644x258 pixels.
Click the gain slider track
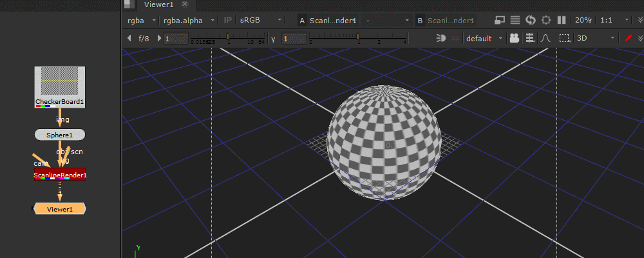point(228,37)
